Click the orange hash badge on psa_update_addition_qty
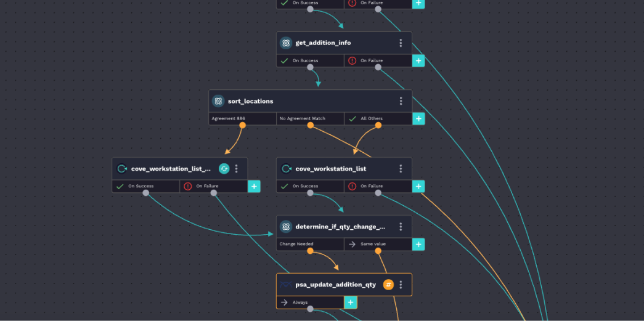 coord(388,285)
